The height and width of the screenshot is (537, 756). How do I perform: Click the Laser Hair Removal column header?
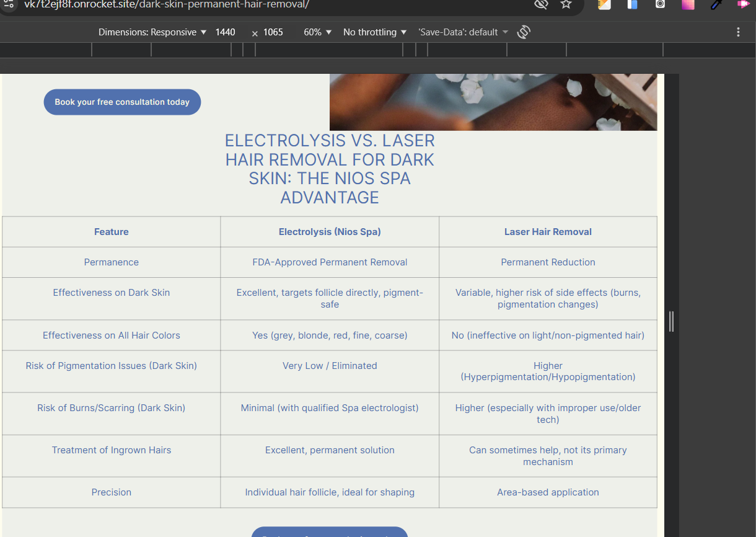[548, 232]
